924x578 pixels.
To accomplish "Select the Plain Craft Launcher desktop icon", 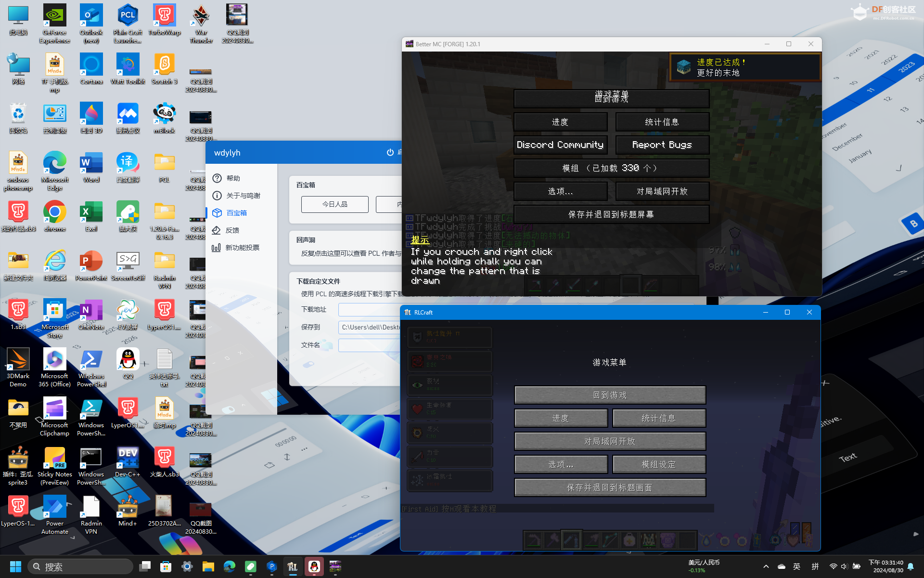I will pyautogui.click(x=128, y=24).
